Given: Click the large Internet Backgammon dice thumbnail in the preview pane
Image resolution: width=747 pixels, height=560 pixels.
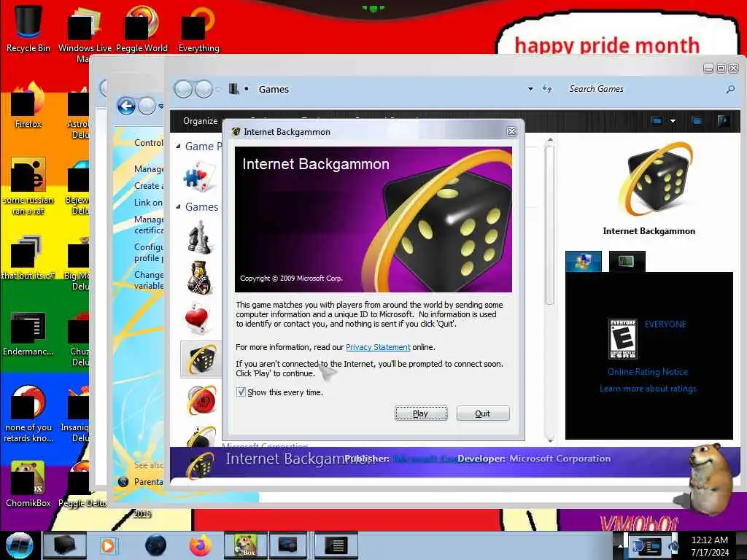Looking at the screenshot, I should (657, 179).
